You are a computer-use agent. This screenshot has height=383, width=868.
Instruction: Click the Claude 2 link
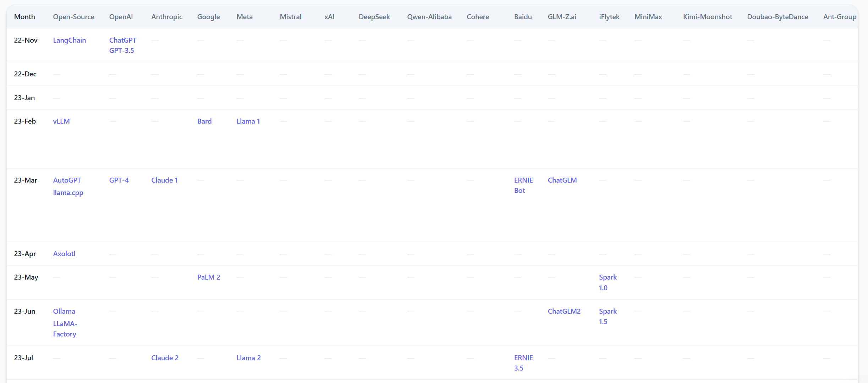[x=165, y=358]
